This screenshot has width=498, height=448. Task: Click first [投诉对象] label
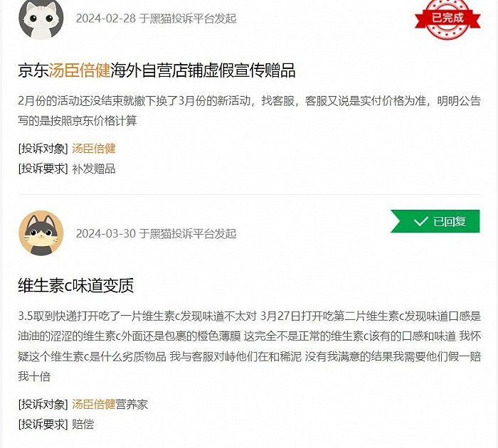pyautogui.click(x=43, y=149)
